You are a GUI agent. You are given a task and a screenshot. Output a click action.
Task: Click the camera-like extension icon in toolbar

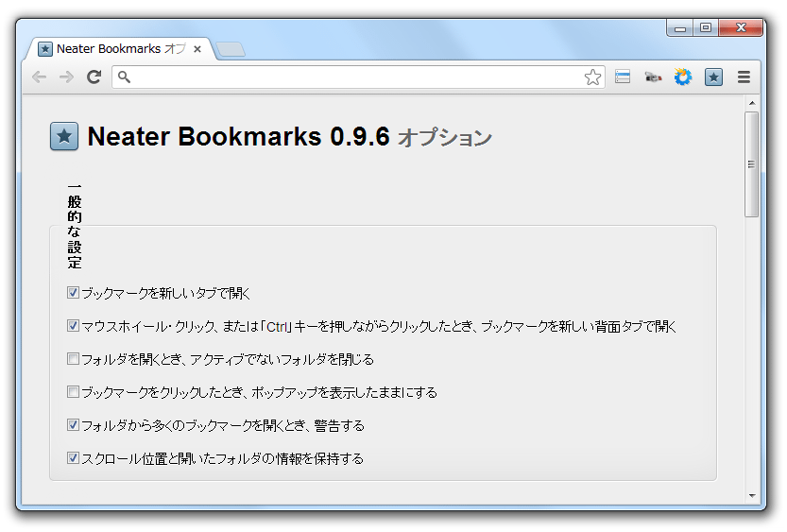pyautogui.click(x=653, y=77)
